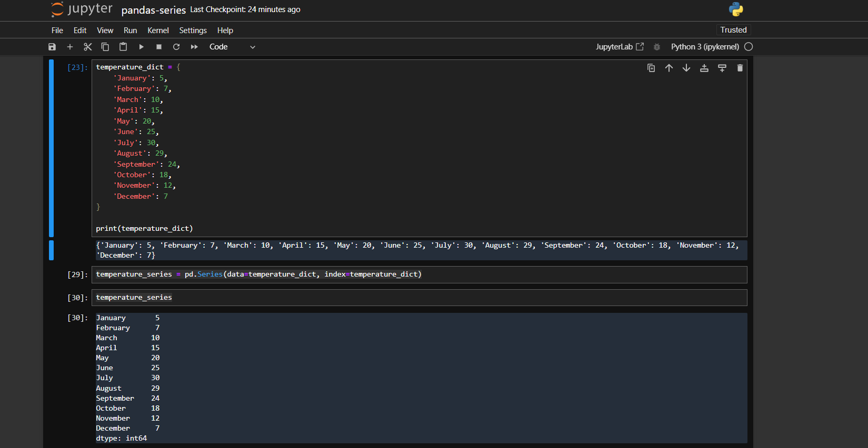Image resolution: width=868 pixels, height=448 pixels.
Task: Click the May 20 output row
Action: [128, 358]
